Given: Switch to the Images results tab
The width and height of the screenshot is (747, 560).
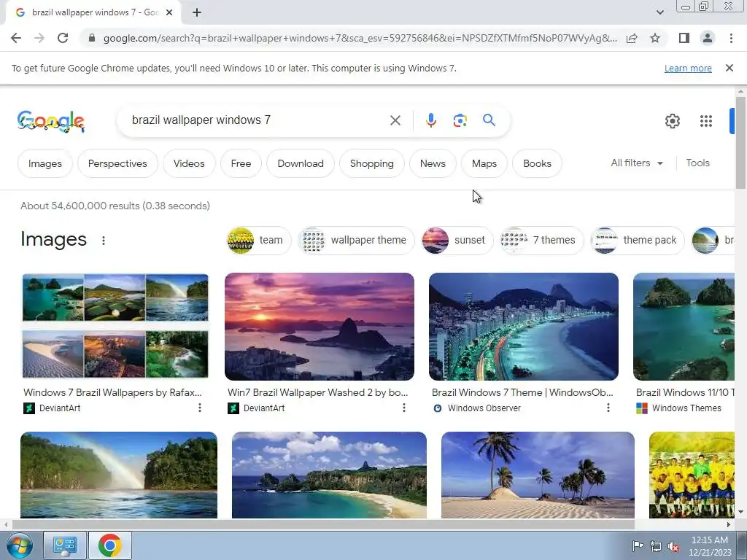Looking at the screenshot, I should pyautogui.click(x=44, y=163).
